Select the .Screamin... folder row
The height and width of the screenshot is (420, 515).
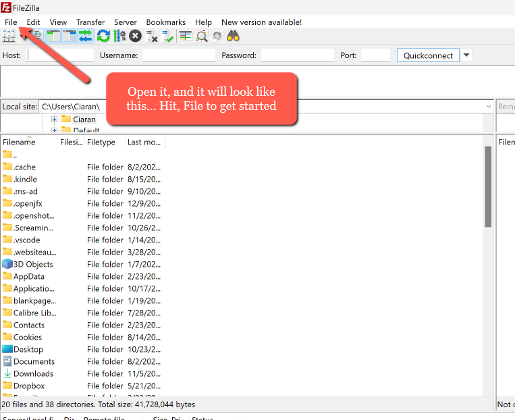click(x=83, y=228)
